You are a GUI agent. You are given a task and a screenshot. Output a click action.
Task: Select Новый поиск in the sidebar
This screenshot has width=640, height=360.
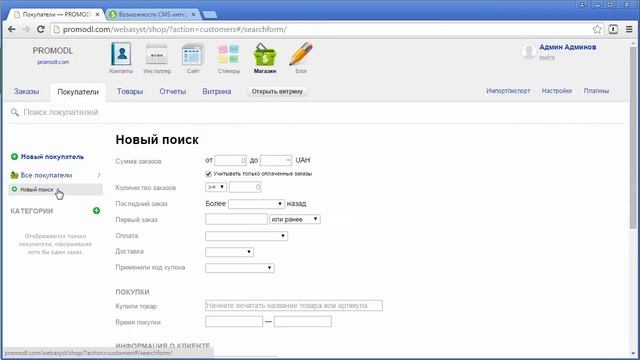(x=37, y=189)
